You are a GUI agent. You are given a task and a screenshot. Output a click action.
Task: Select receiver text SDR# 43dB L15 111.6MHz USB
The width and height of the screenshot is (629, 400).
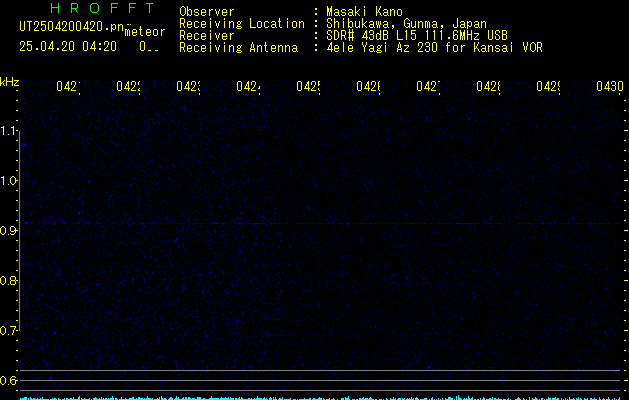pos(417,36)
